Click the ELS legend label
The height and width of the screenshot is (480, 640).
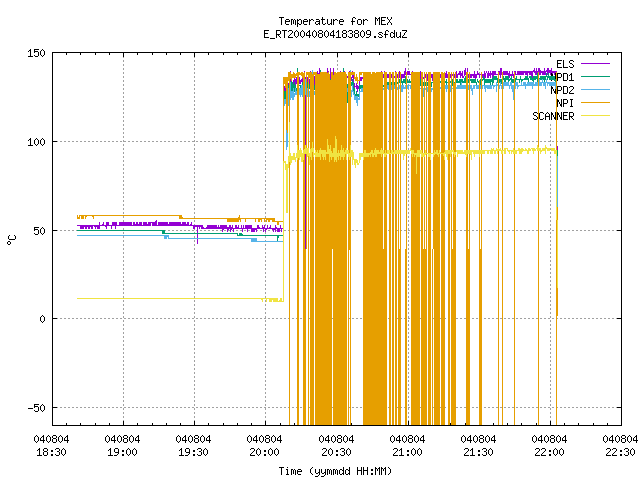[x=565, y=64]
